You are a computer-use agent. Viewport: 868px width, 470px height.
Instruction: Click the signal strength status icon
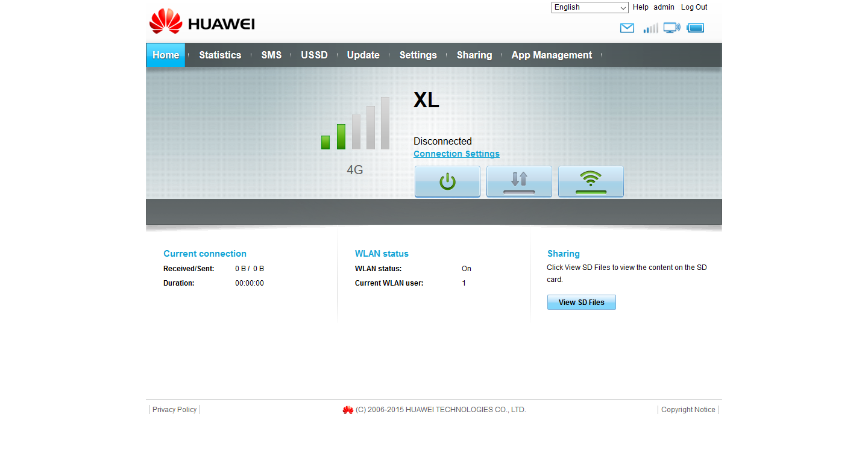[650, 28]
